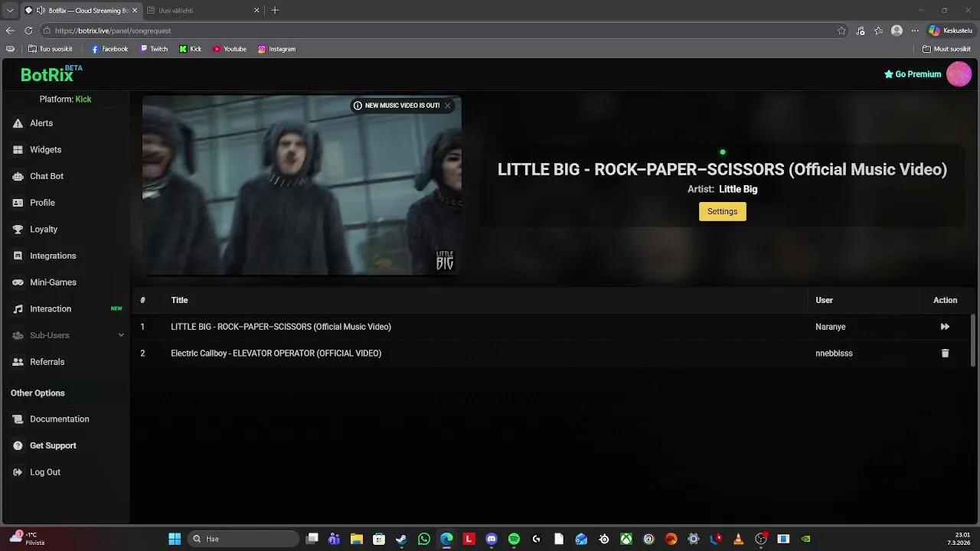Click the playing music video thumbnail
The image size is (980, 551).
coord(302,185)
